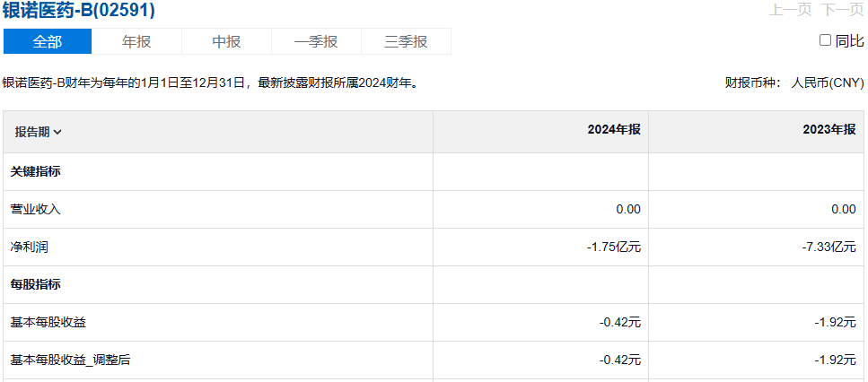Image resolution: width=868 pixels, height=382 pixels.
Task: Select the 2024年报 column header
Action: [614, 130]
